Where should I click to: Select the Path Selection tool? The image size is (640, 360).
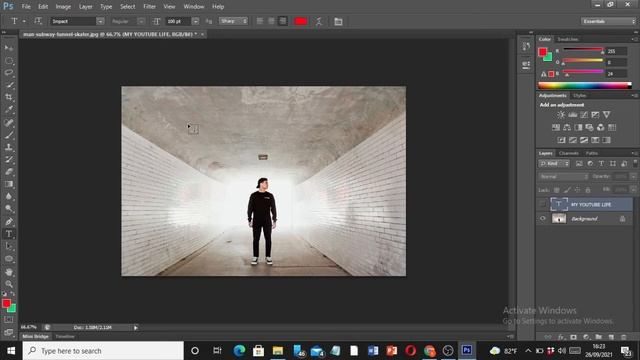pyautogui.click(x=9, y=246)
